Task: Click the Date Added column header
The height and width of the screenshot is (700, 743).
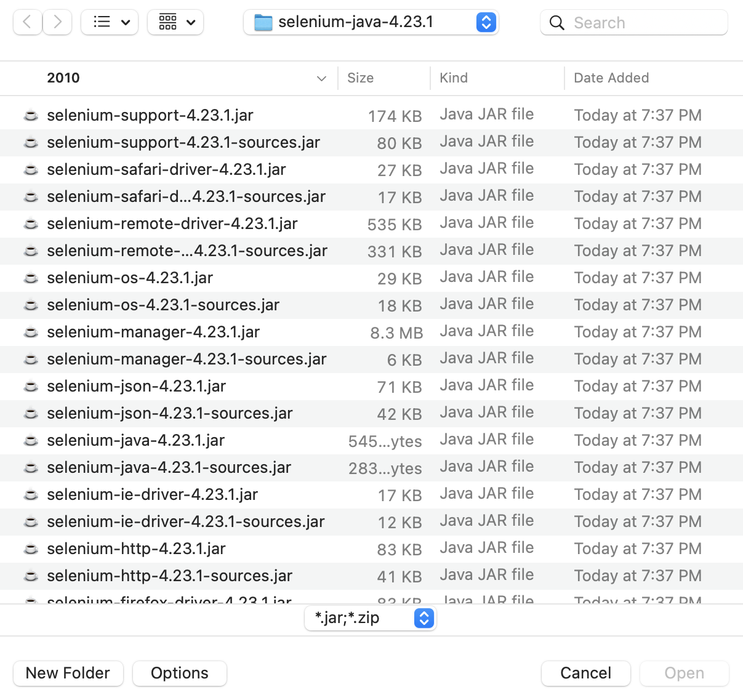Action: 611,78
